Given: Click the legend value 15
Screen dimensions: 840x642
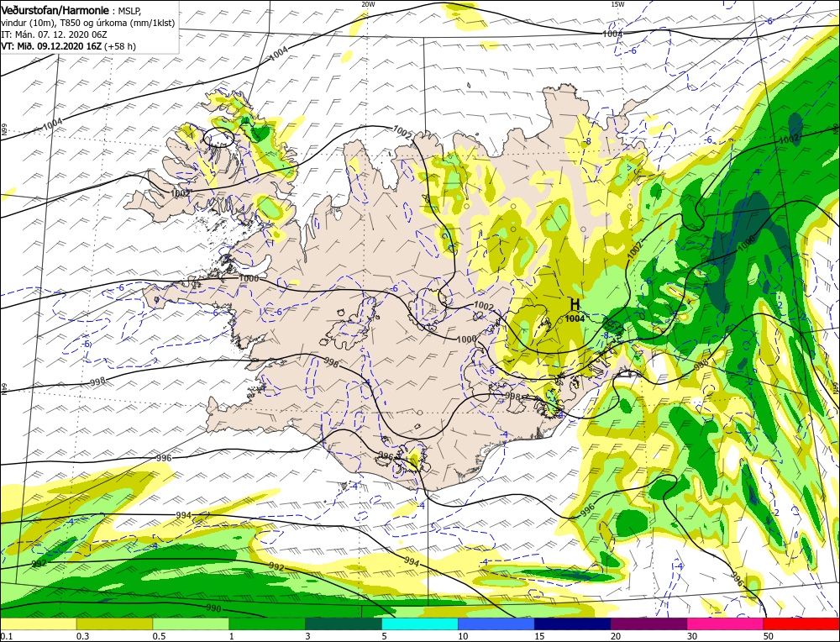Looking at the screenshot, I should click(539, 636).
